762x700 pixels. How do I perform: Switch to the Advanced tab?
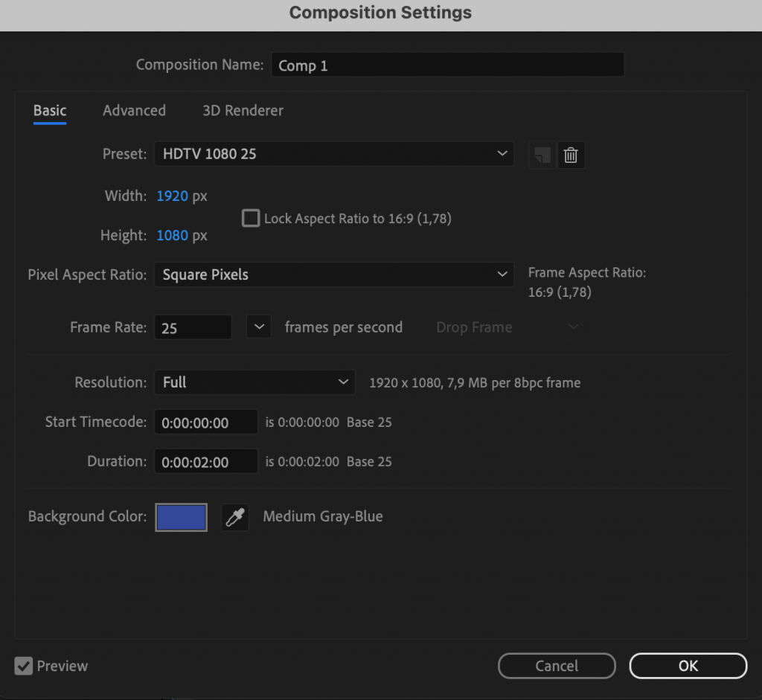pyautogui.click(x=134, y=110)
